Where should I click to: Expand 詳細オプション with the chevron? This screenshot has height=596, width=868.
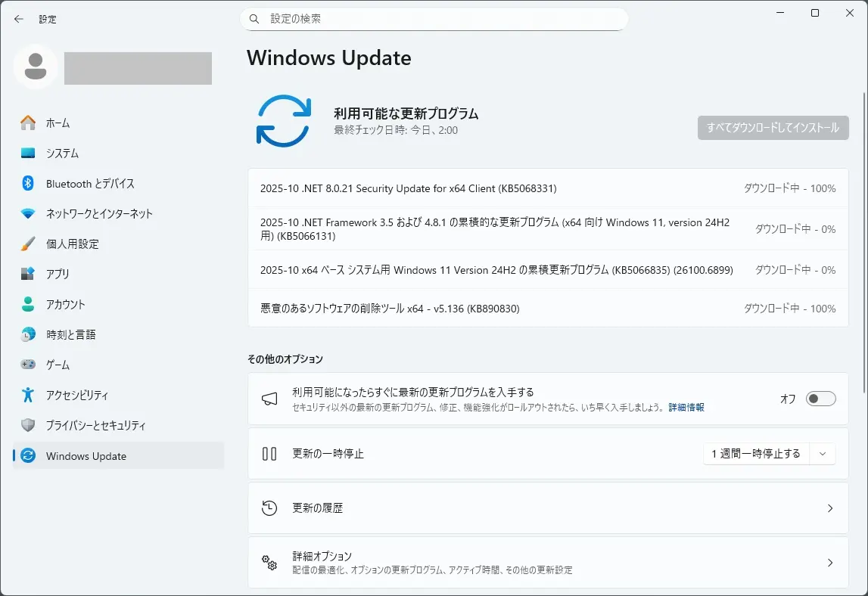pos(829,563)
